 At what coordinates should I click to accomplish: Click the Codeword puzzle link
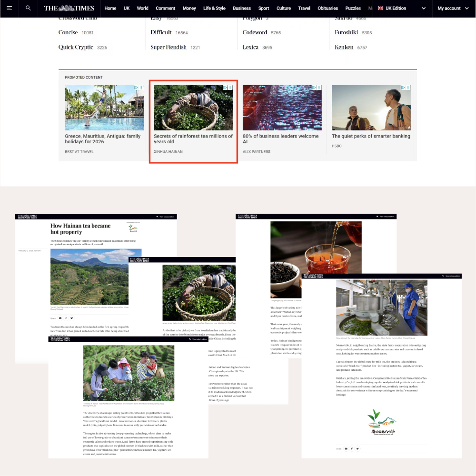click(255, 32)
